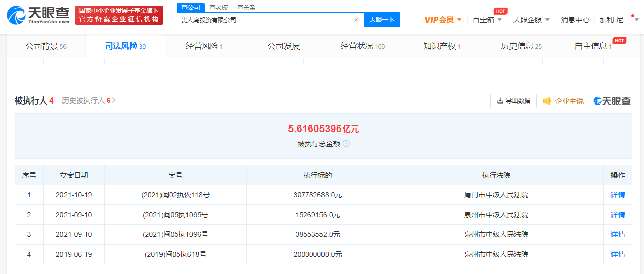Open the 百宝箱 dropdown menu
Image resolution: width=644 pixels, height=274 pixels.
[487, 20]
